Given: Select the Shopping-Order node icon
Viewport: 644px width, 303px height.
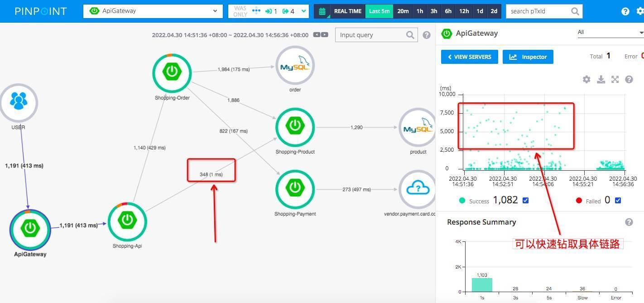Looking at the screenshot, I should coord(172,72).
